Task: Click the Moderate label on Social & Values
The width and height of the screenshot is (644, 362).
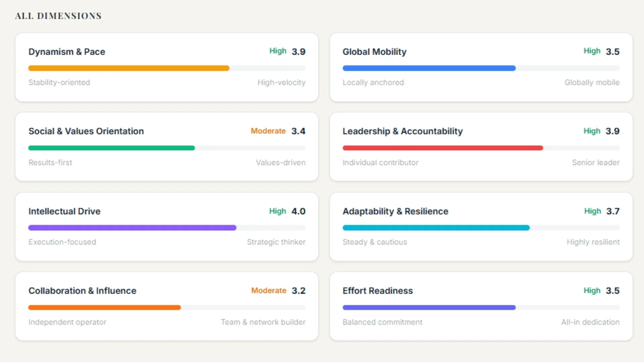Action: click(x=268, y=131)
